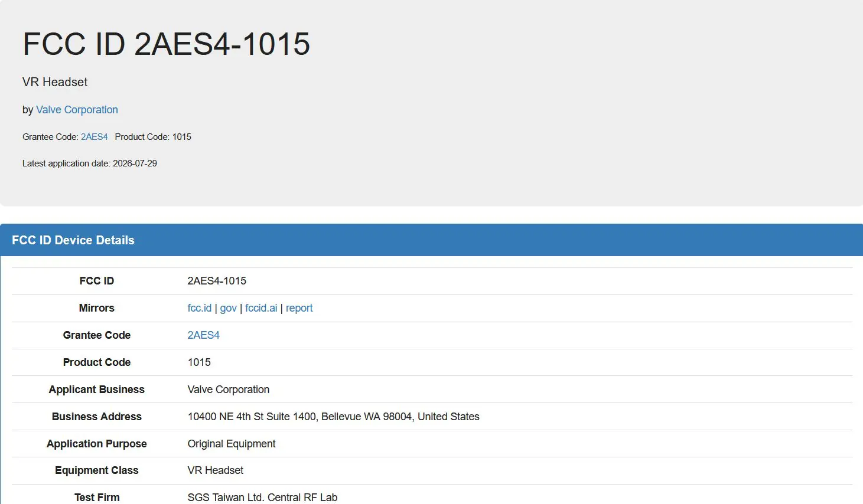Viewport: 863px width, 504px height.
Task: Click the 2AES4 link beside 'Grantee Code:' in the header
Action: tap(95, 137)
